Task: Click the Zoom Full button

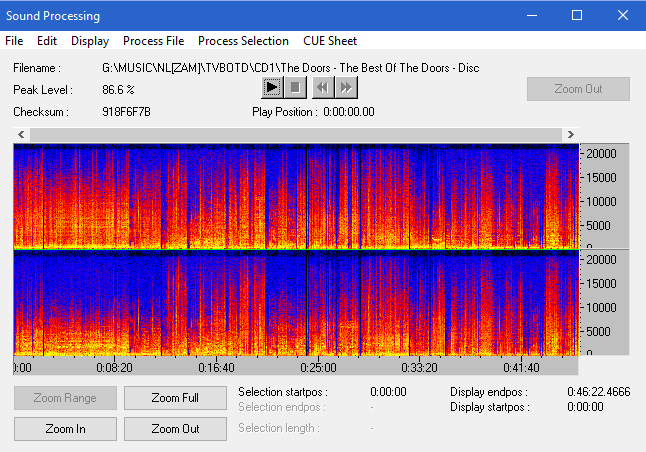Action: [x=175, y=398]
